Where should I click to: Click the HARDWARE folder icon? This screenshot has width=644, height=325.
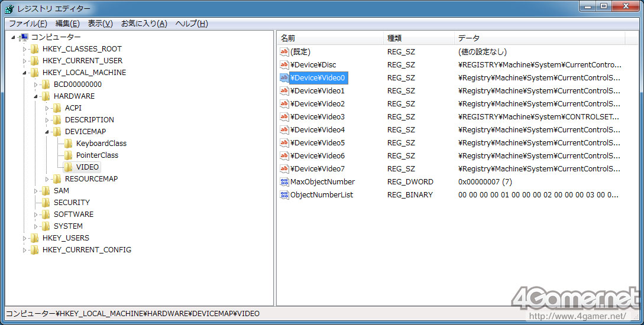(46, 96)
